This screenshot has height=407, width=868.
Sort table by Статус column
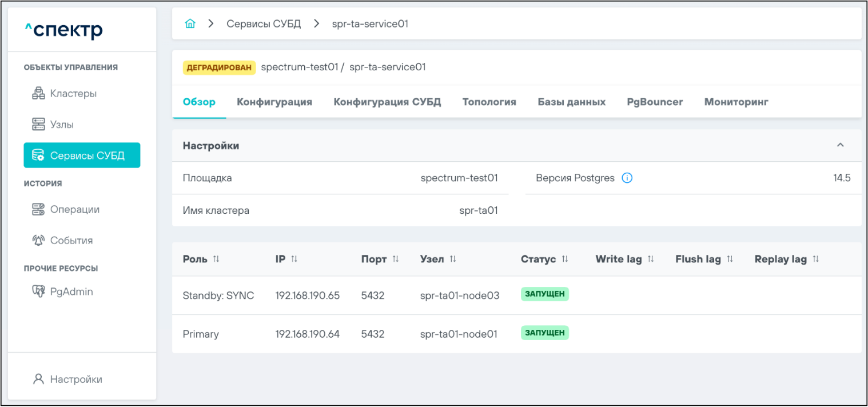(564, 259)
